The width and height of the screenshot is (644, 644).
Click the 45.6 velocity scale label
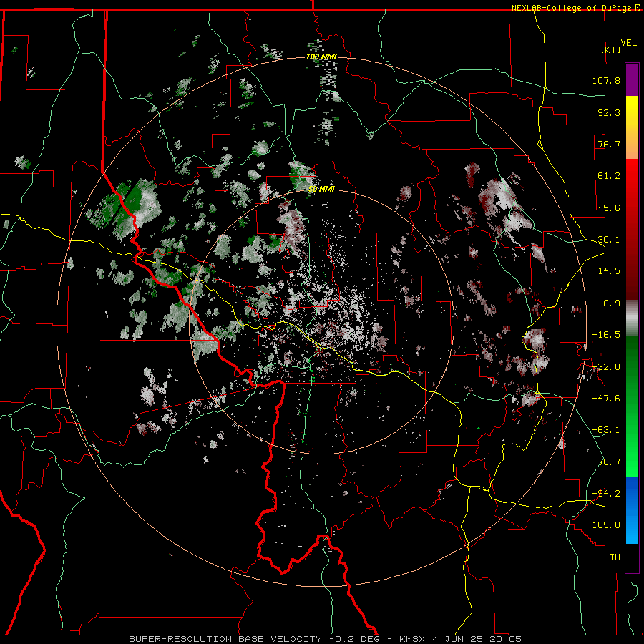point(609,208)
